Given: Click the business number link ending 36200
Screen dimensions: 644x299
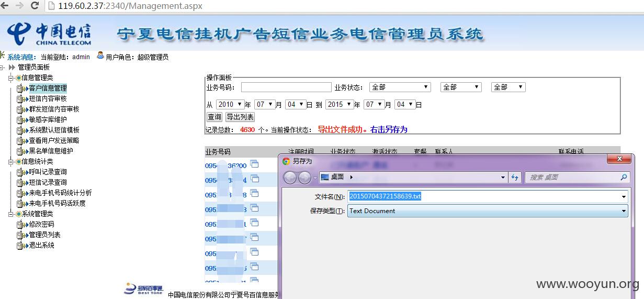Looking at the screenshot, I should (225, 165).
